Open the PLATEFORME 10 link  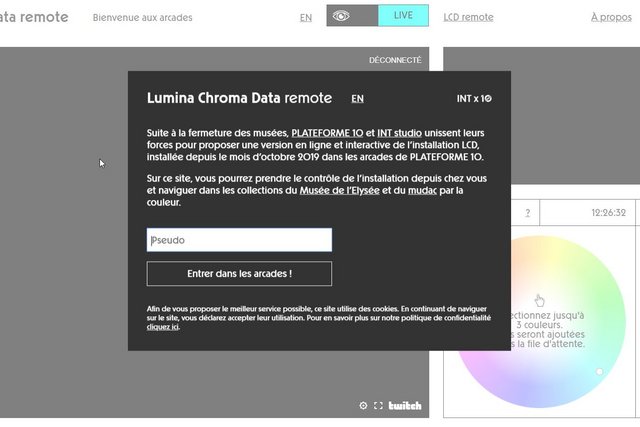coord(327,132)
